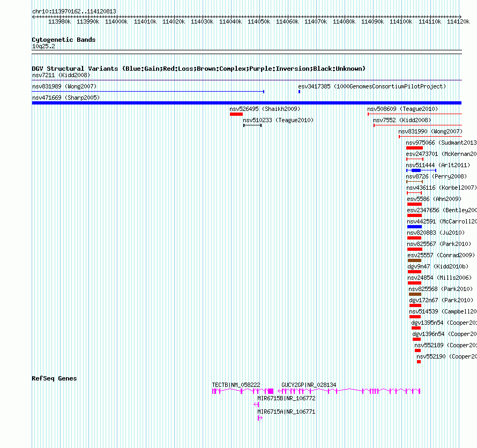Click the nsv510233 (Teague2010) label
The width and height of the screenshot is (477, 448).
[x=278, y=120]
